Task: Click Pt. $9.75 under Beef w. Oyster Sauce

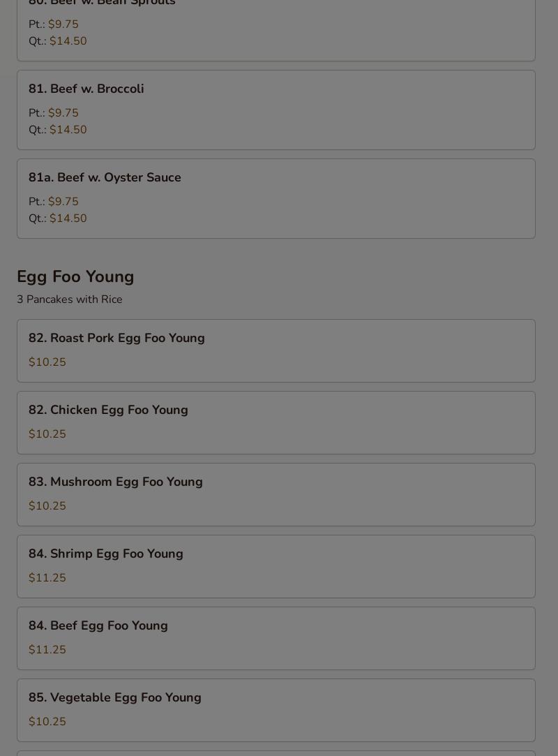Action: [x=54, y=202]
